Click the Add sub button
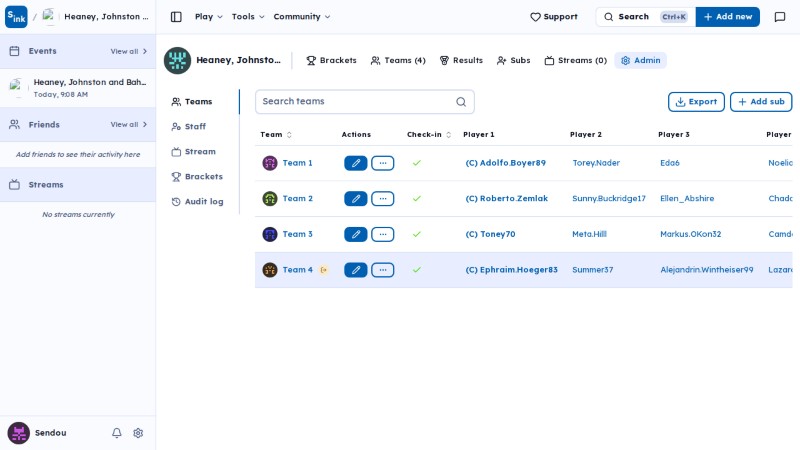The image size is (800, 450). 761,102
